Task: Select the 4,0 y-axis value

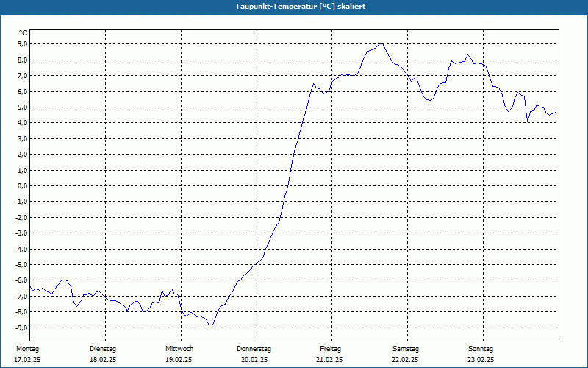Action: (x=22, y=123)
